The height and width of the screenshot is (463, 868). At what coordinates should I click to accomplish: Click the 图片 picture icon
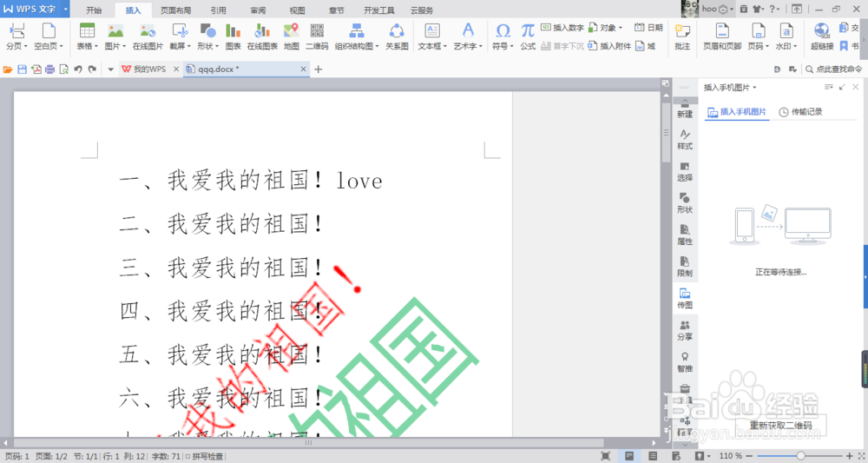(115, 31)
